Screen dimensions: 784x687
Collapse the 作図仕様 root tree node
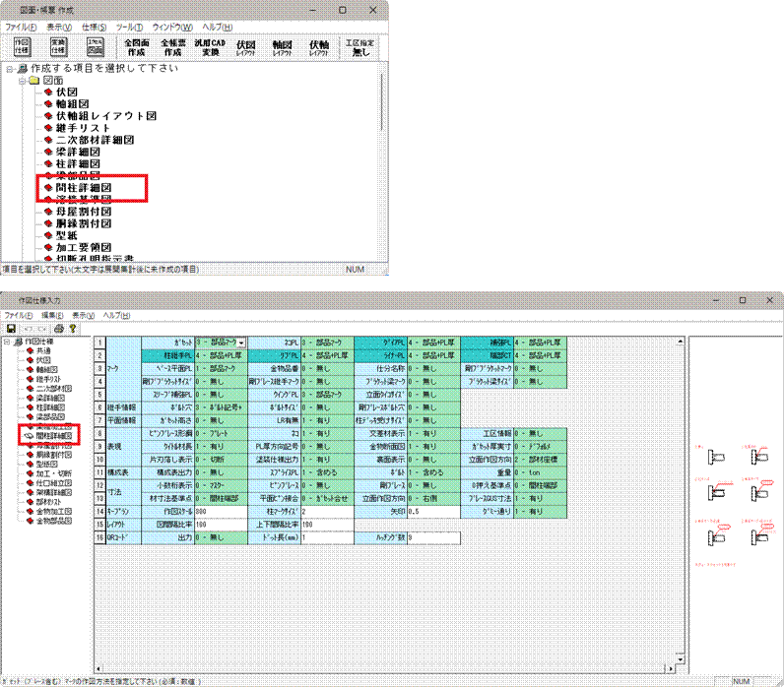pos(8,342)
